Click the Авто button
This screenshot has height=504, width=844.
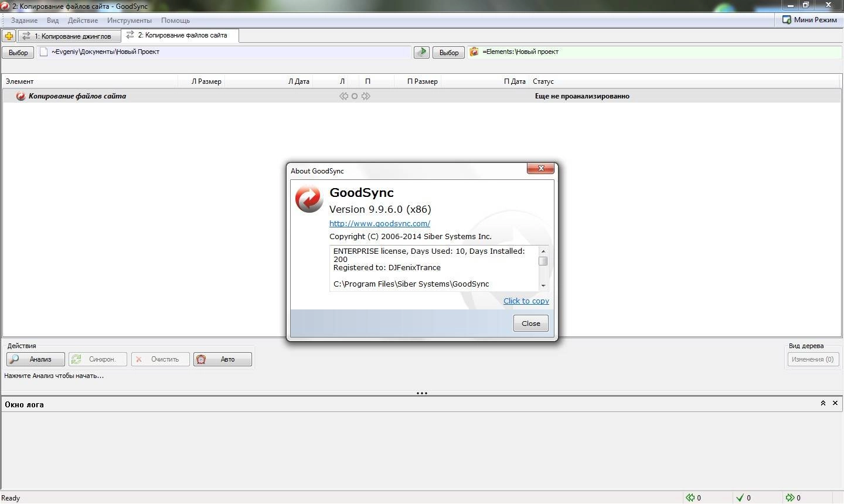click(x=223, y=359)
